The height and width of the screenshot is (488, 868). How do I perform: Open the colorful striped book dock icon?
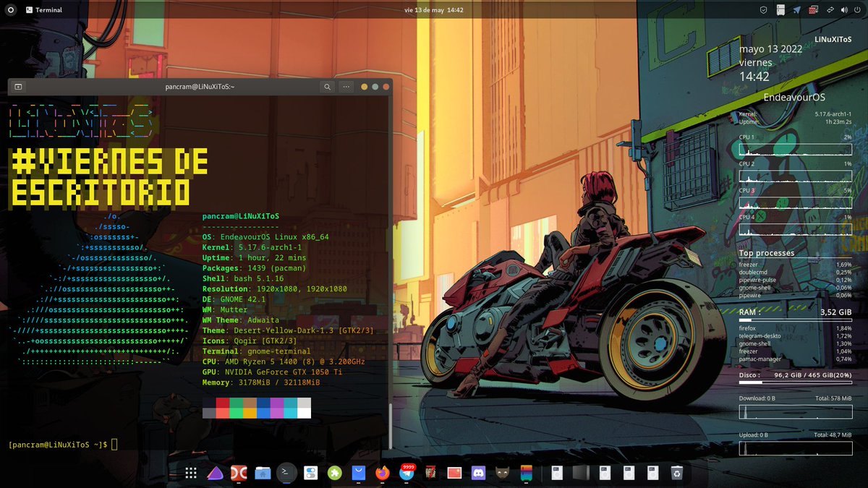tap(526, 473)
